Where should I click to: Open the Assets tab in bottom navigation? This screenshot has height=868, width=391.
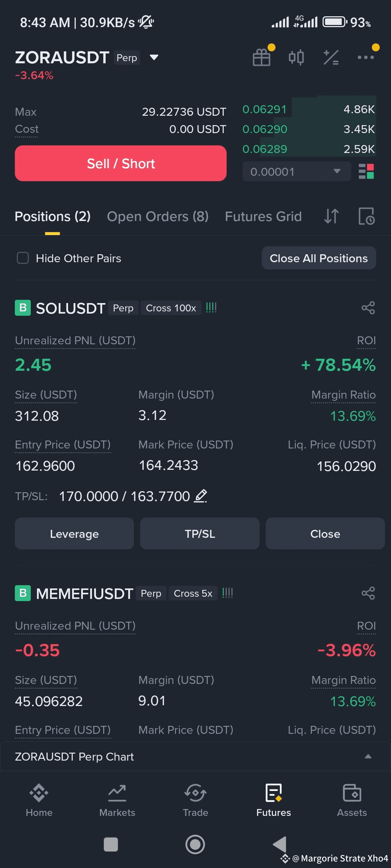[x=352, y=800]
